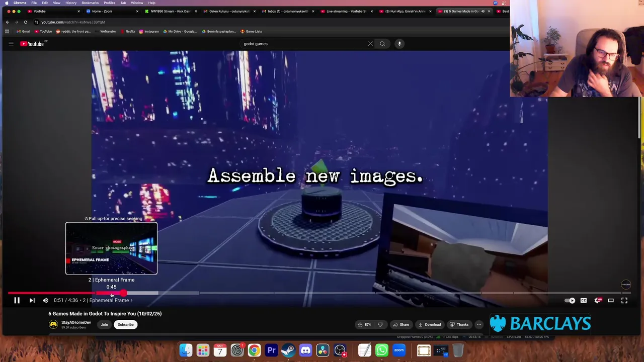
Task: Reload the current page
Action: [25, 22]
